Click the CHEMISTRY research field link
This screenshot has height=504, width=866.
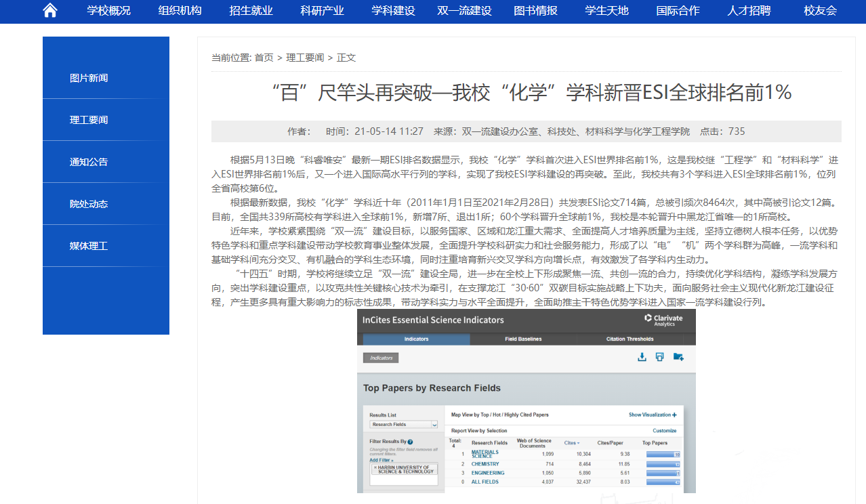click(485, 464)
